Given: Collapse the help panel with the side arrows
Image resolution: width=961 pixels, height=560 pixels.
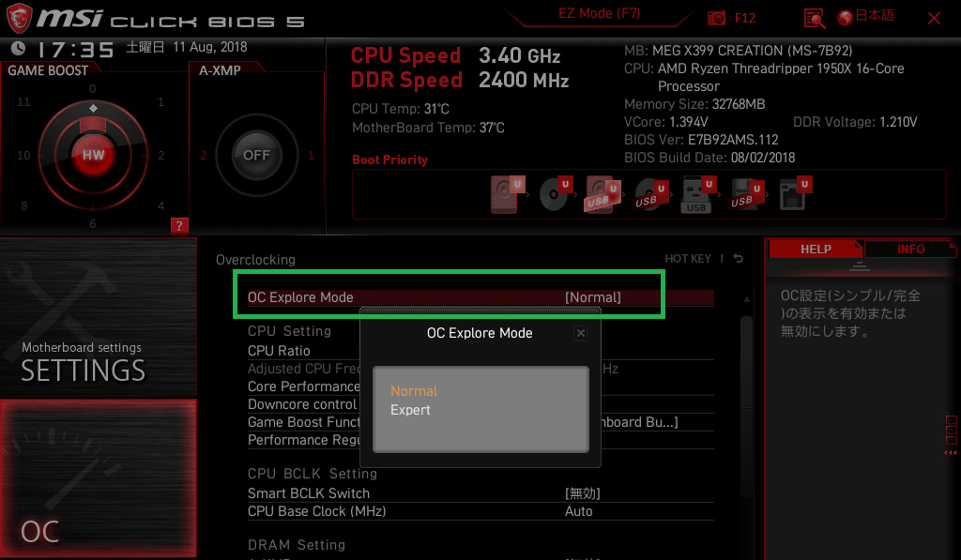Looking at the screenshot, I should tap(951, 453).
